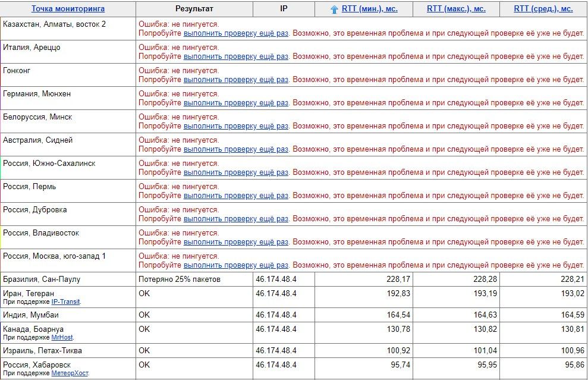Click max RTT value 101,04

[x=485, y=351]
